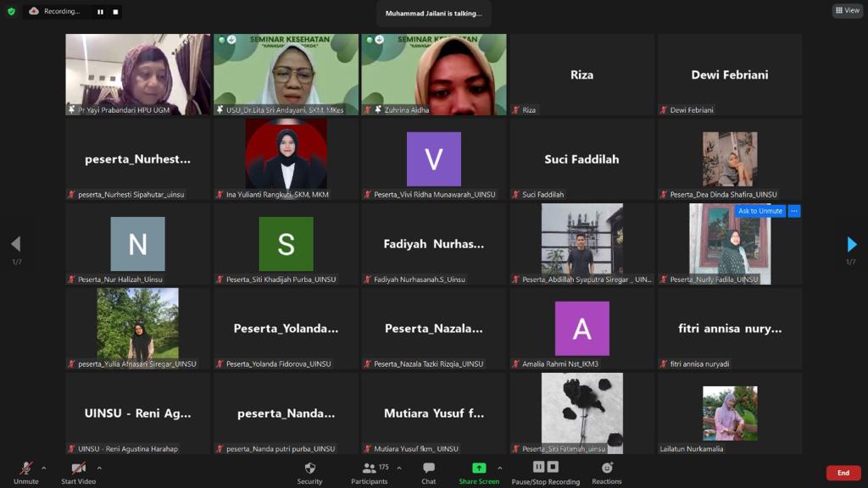Click muted mic icon beside Amalia Rahmi Nst_IKM3
This screenshot has height=488, width=868.
click(515, 364)
